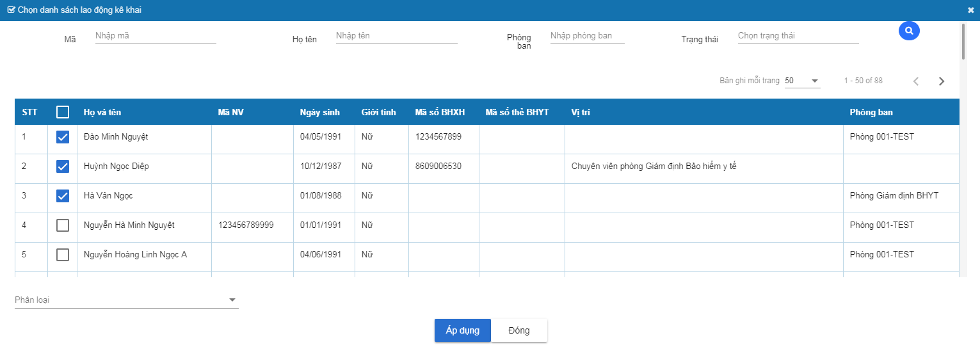Screen dimensions: 980x347
Task: Click the vertical scrollbar on the right
Action: click(963, 42)
